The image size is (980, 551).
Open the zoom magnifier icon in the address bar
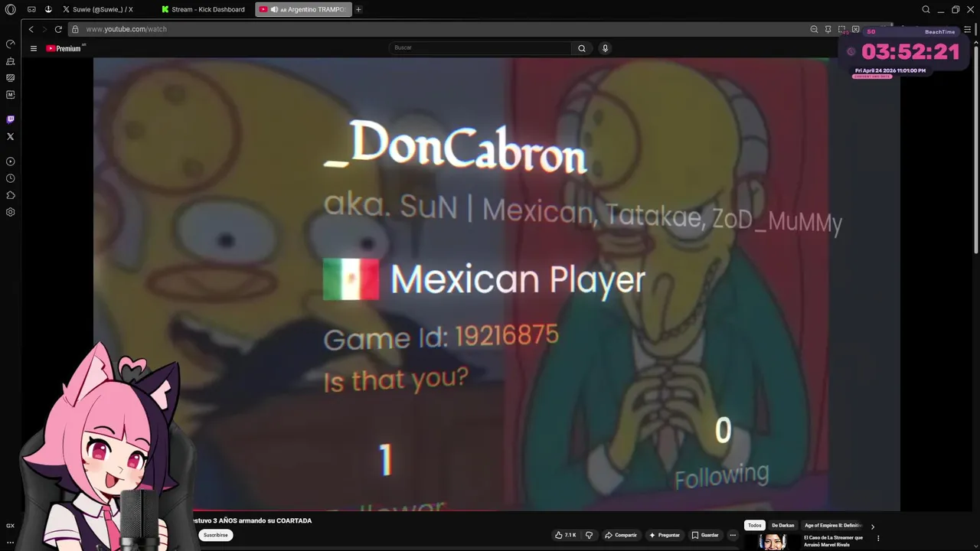[x=814, y=29]
